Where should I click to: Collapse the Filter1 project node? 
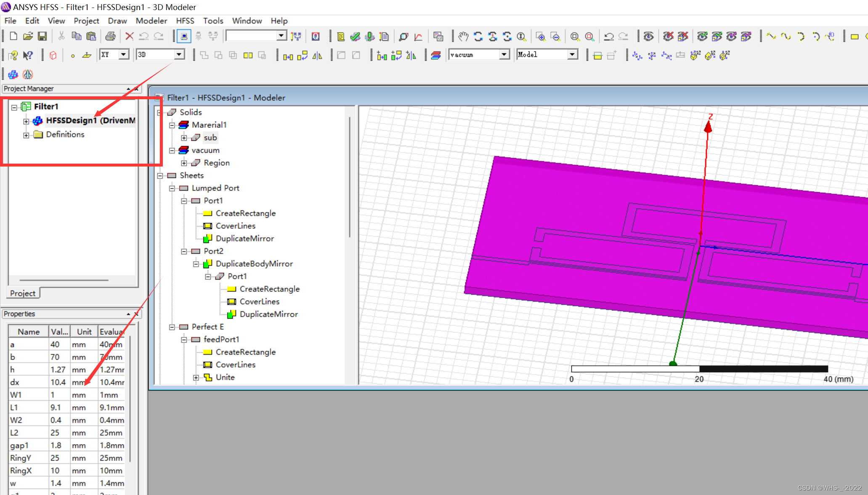pos(14,107)
